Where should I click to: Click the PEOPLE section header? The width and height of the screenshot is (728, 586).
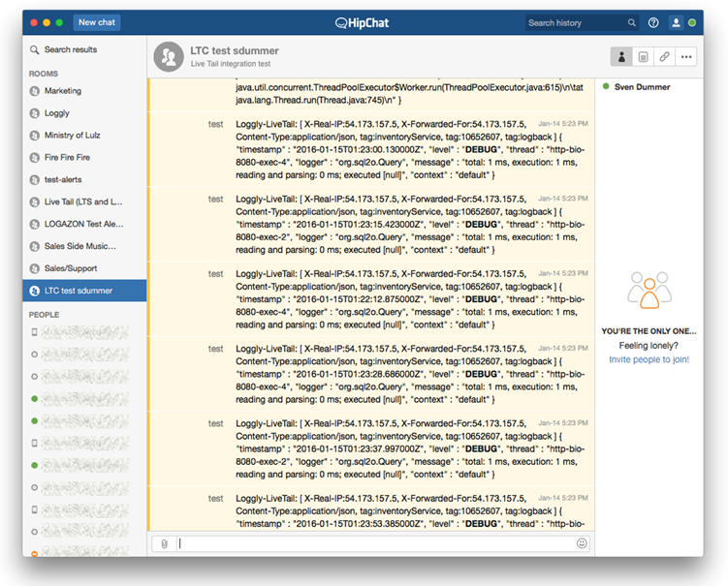click(x=45, y=315)
